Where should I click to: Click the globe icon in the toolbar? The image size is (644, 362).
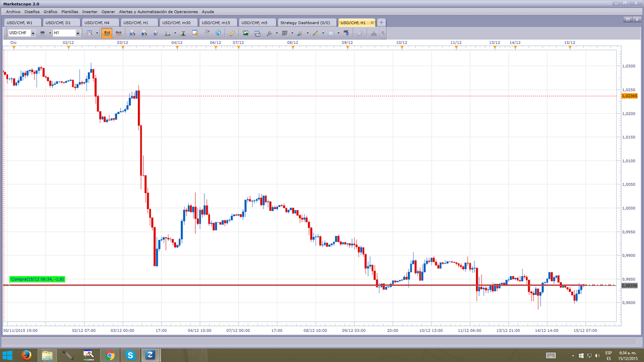(218, 33)
